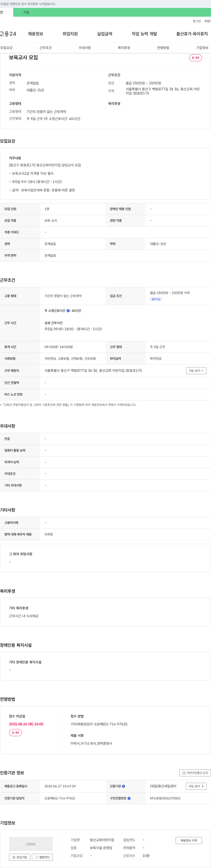Report a fake ad via 거짓구인광고 신고

pyautogui.click(x=195, y=773)
